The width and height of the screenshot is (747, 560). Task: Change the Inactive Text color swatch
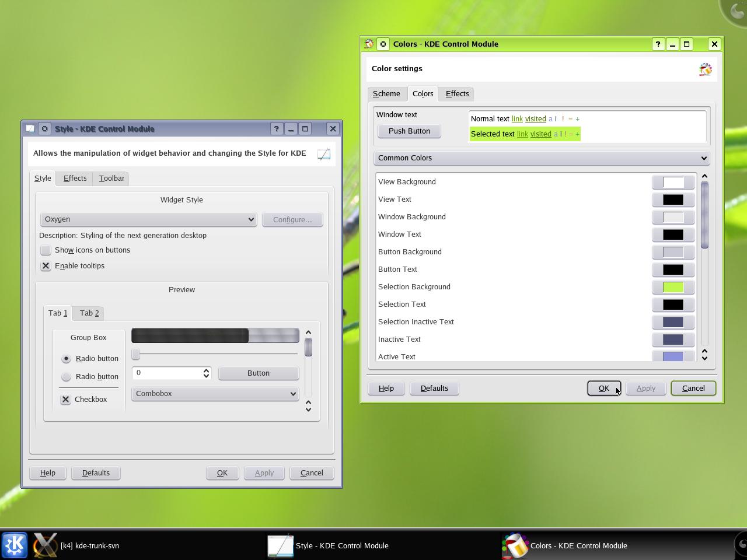click(x=673, y=339)
